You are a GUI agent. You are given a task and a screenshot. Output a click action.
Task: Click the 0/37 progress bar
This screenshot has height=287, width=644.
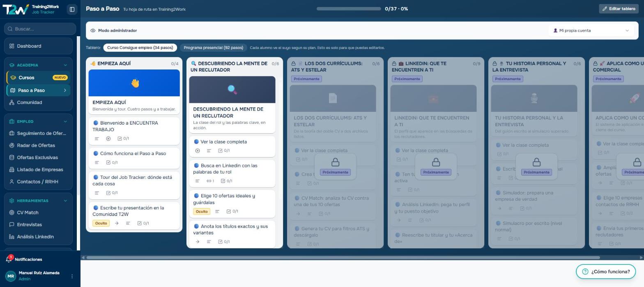[x=349, y=9]
